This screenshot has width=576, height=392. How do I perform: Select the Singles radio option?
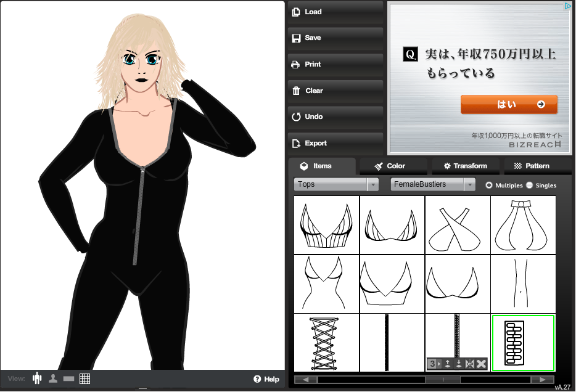[530, 185]
